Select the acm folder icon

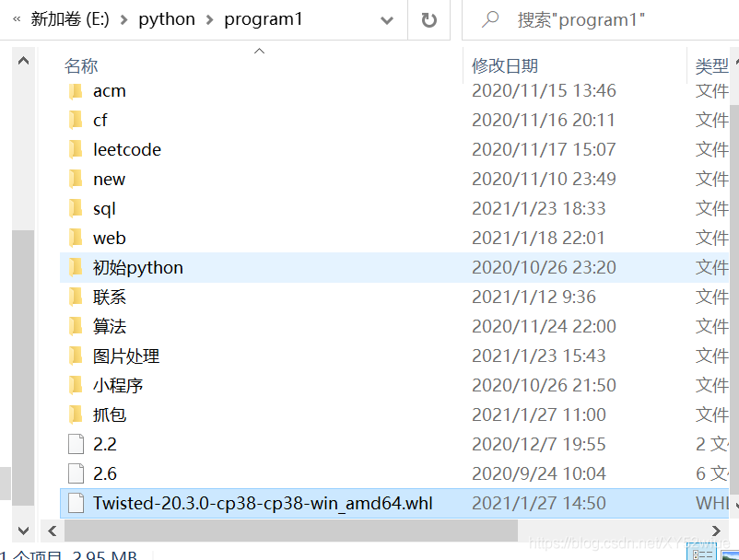tap(76, 91)
